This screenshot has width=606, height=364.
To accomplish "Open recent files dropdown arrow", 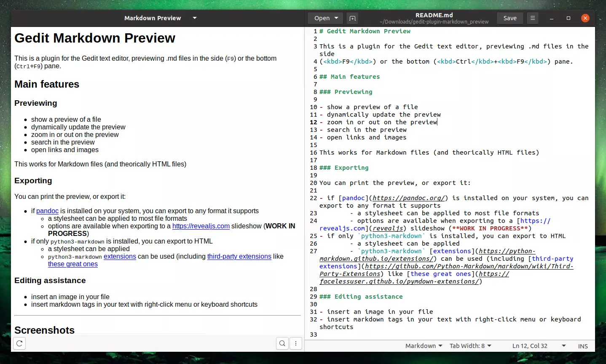I will [336, 18].
